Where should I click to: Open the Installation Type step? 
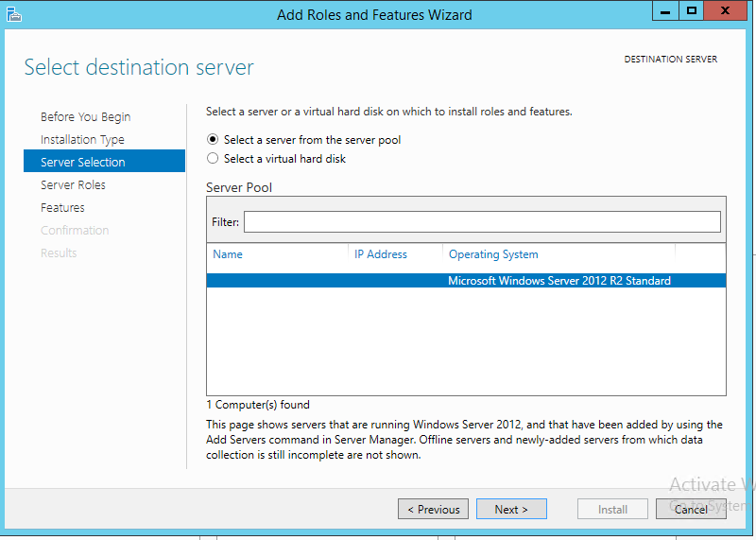tap(82, 140)
